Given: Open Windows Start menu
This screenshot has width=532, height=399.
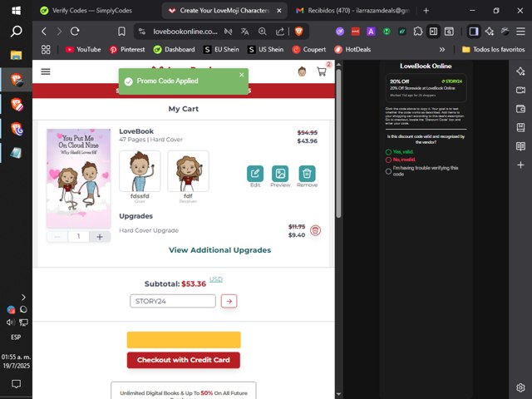Looking at the screenshot, I should [x=16, y=11].
